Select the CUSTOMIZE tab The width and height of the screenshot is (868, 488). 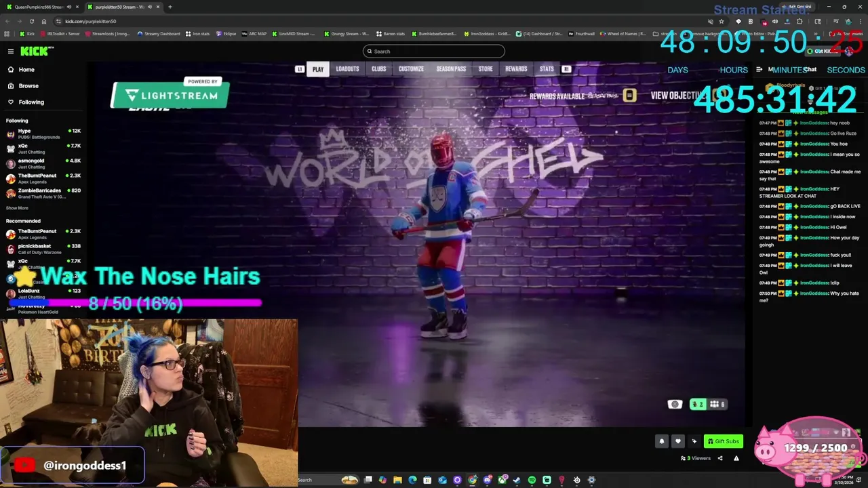(411, 69)
